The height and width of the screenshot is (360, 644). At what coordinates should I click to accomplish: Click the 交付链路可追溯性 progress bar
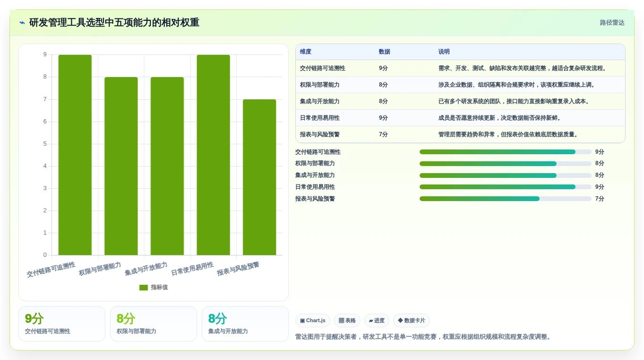(506, 152)
